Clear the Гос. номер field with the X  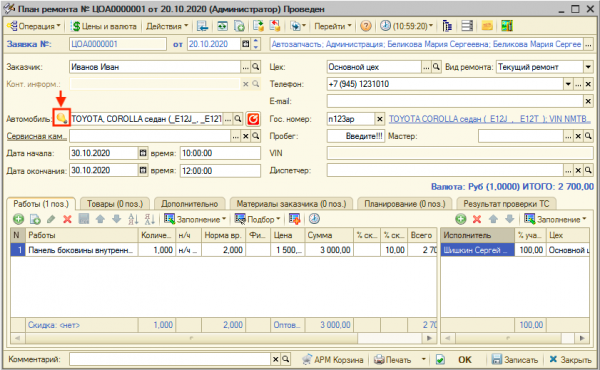pyautogui.click(x=379, y=119)
